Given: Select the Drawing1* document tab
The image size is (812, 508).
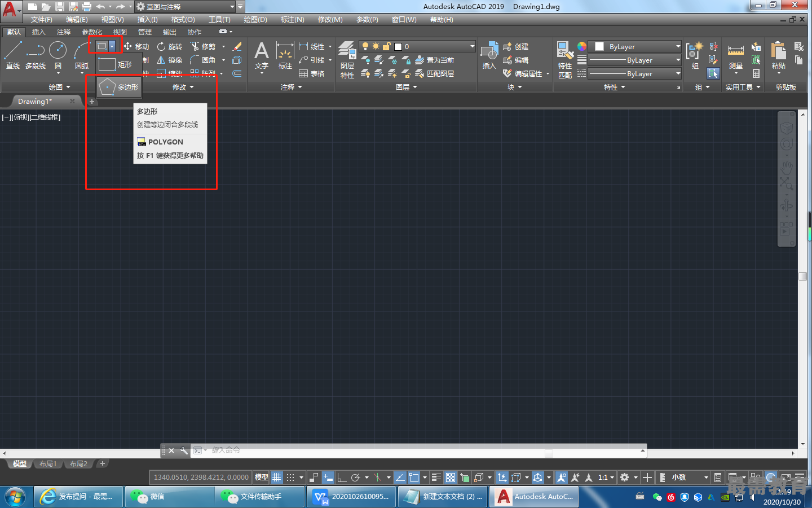Looking at the screenshot, I should point(35,102).
